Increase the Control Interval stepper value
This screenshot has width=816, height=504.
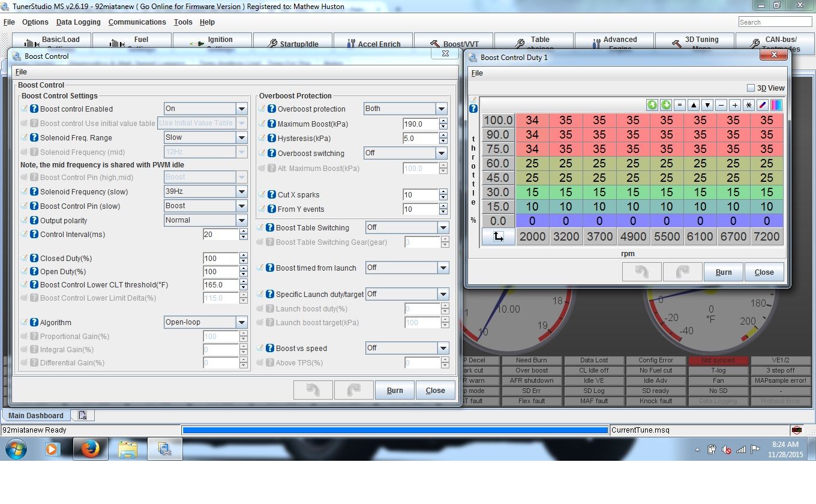click(243, 232)
